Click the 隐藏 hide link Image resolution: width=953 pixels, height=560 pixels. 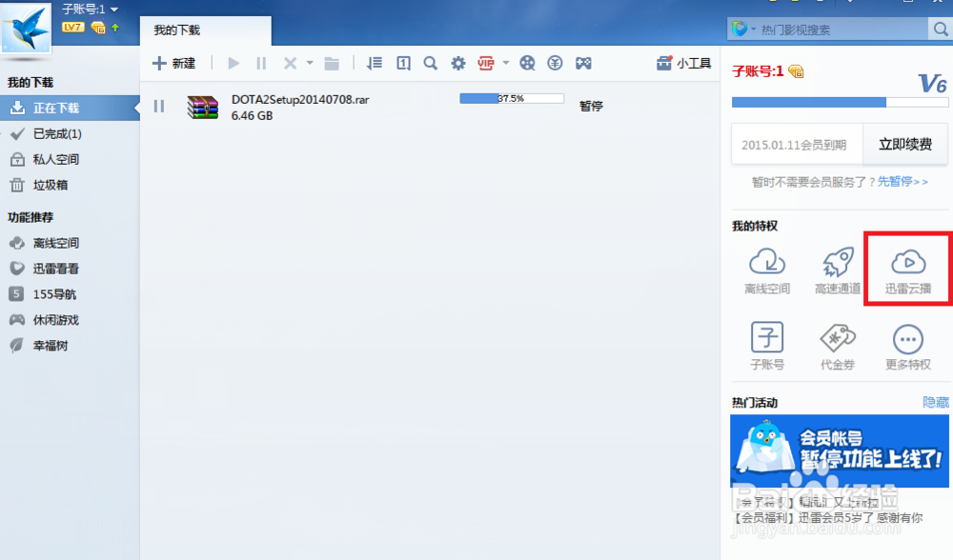(x=936, y=402)
